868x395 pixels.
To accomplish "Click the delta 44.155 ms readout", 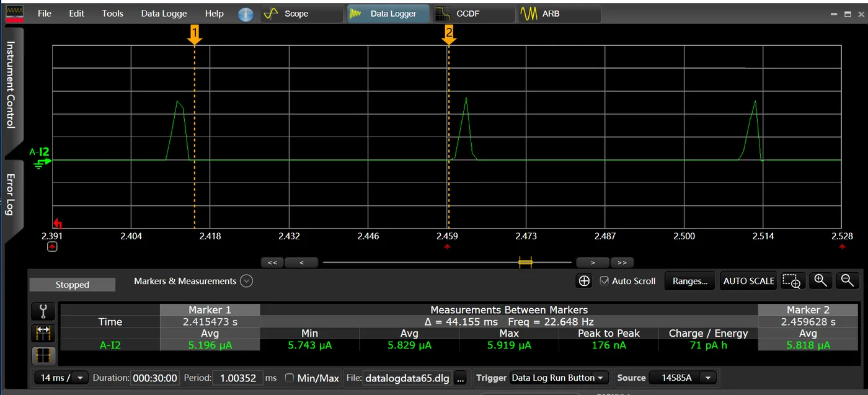I will point(461,322).
